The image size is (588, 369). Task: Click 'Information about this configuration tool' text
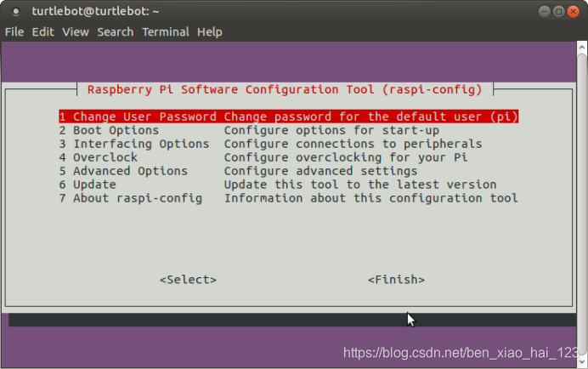pyautogui.click(x=370, y=198)
